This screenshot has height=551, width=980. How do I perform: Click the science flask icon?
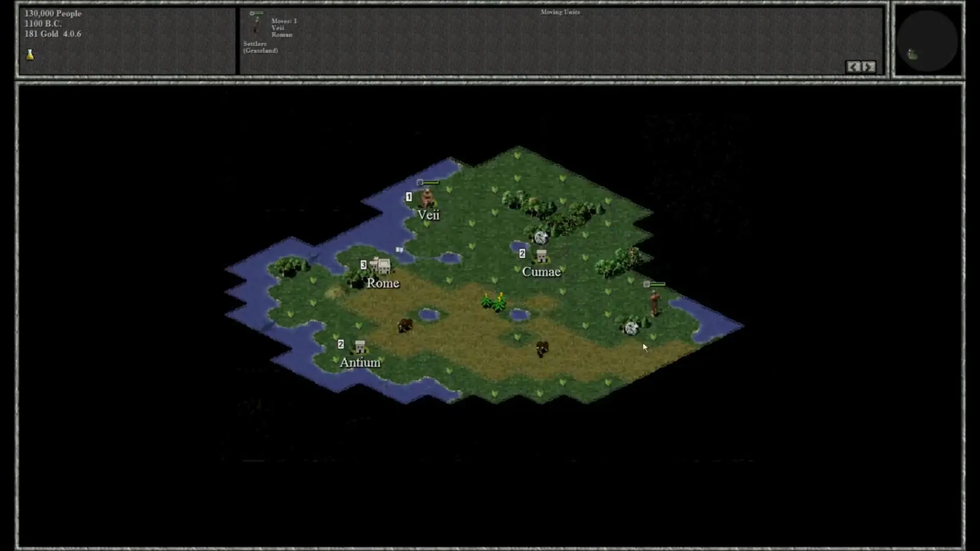point(30,55)
